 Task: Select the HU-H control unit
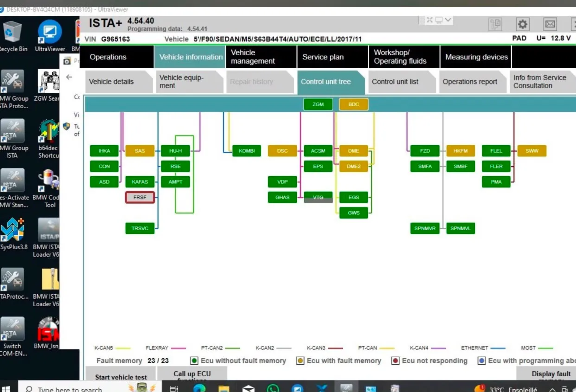click(176, 151)
